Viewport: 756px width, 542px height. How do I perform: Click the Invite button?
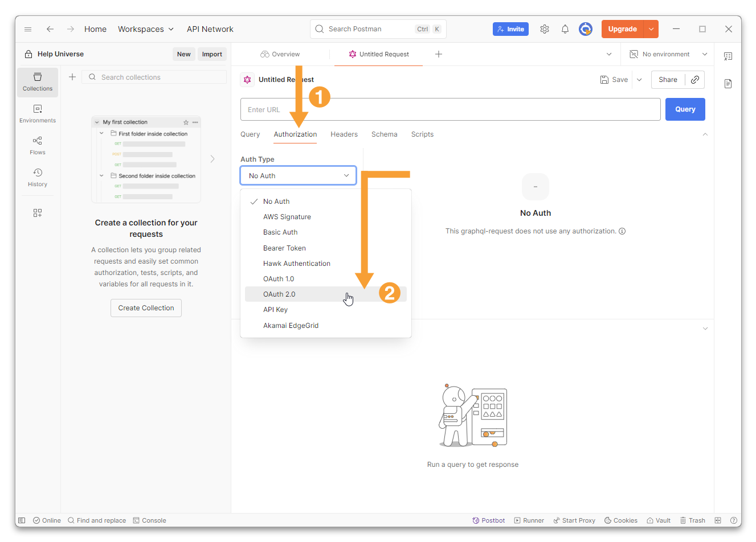510,29
